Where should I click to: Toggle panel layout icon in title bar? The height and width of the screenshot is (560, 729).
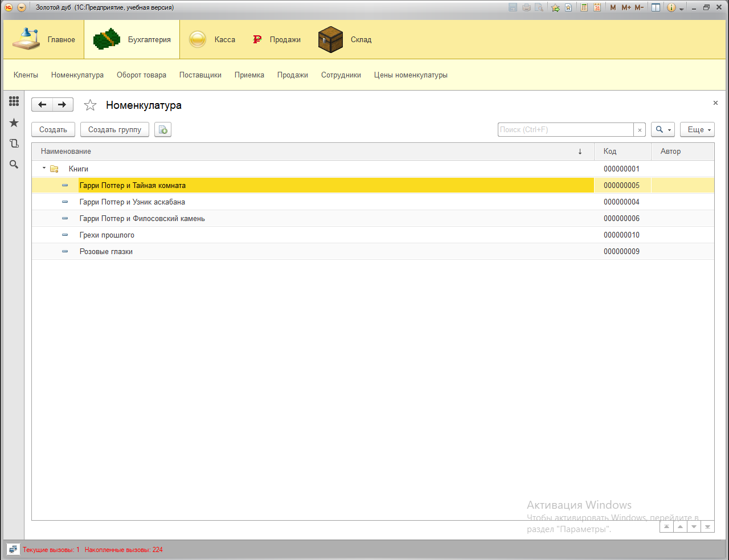point(656,7)
